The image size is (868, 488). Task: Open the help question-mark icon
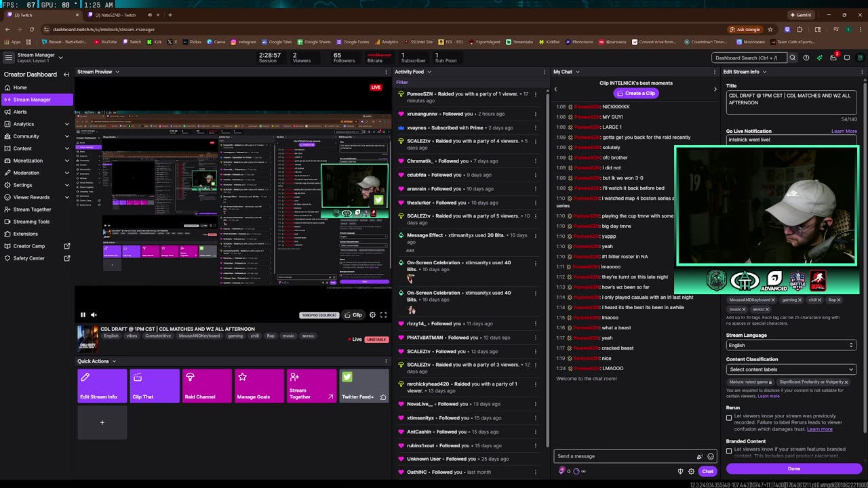806,58
